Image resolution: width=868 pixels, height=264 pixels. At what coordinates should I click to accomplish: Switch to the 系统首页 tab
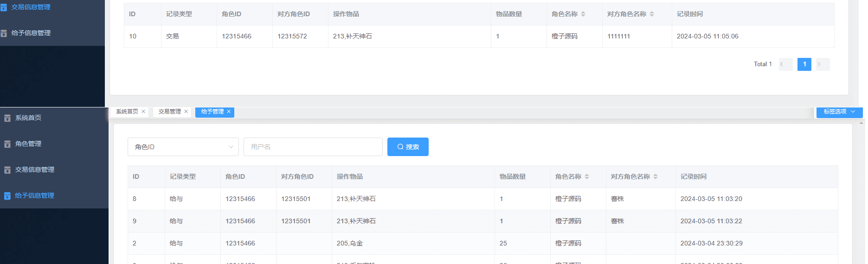coord(127,112)
